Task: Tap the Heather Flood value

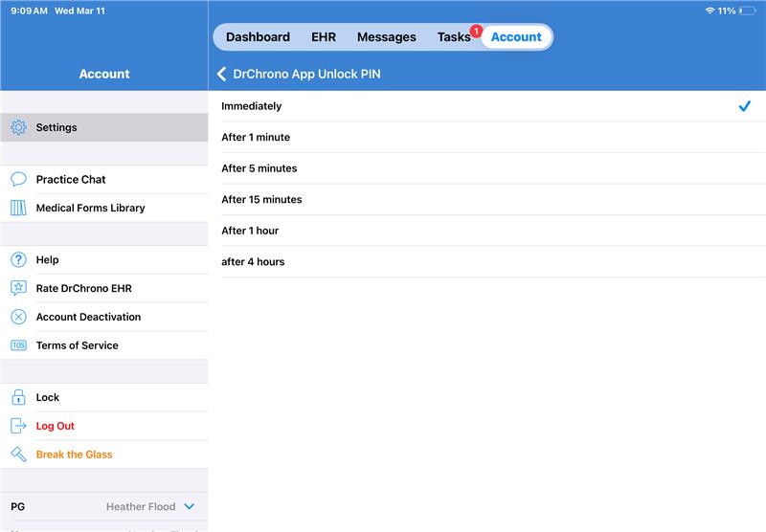Action: (141, 506)
